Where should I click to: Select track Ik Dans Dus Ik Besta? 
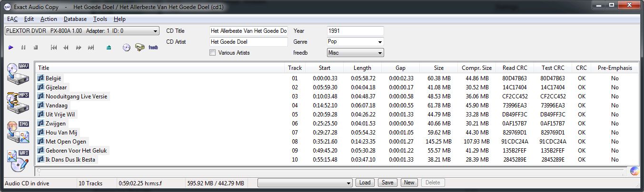(70, 160)
